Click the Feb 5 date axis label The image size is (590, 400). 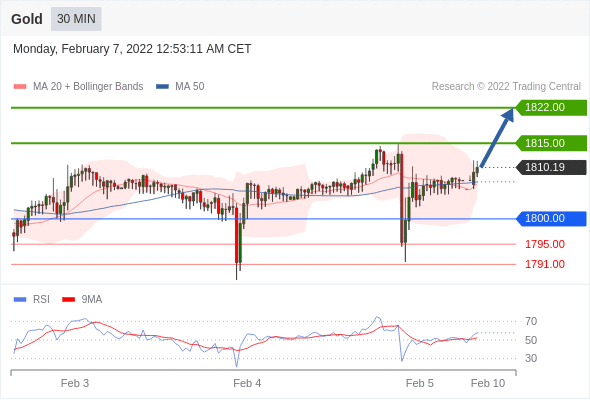(x=420, y=383)
